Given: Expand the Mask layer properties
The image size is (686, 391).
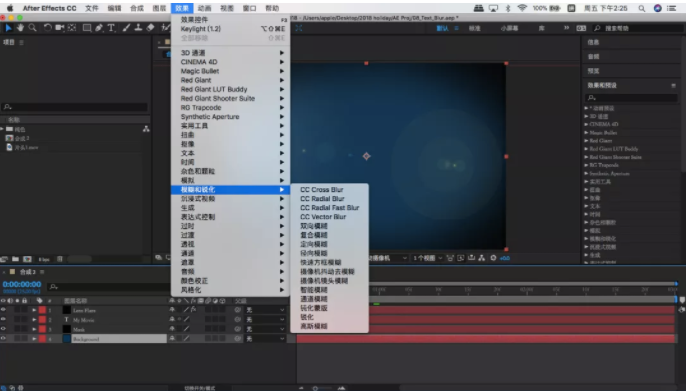Looking at the screenshot, I should 34,329.
